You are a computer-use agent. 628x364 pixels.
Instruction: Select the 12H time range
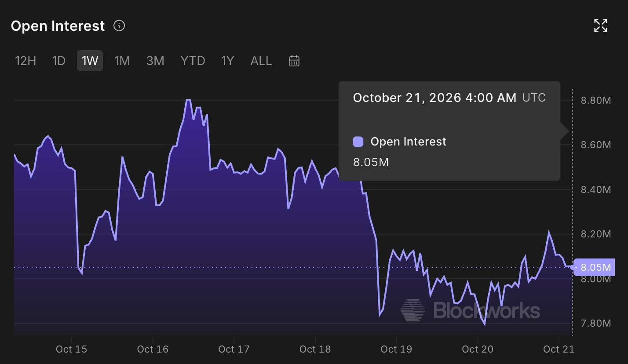click(26, 61)
